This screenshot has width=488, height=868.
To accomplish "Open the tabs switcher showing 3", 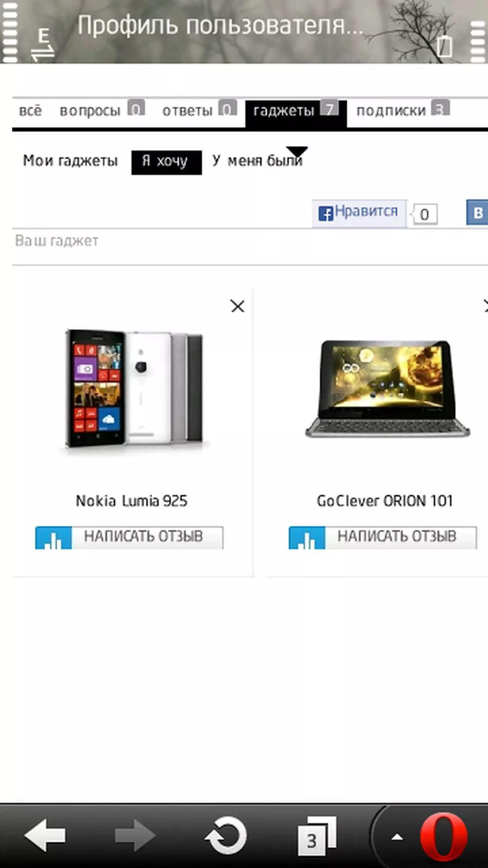I will click(x=317, y=836).
